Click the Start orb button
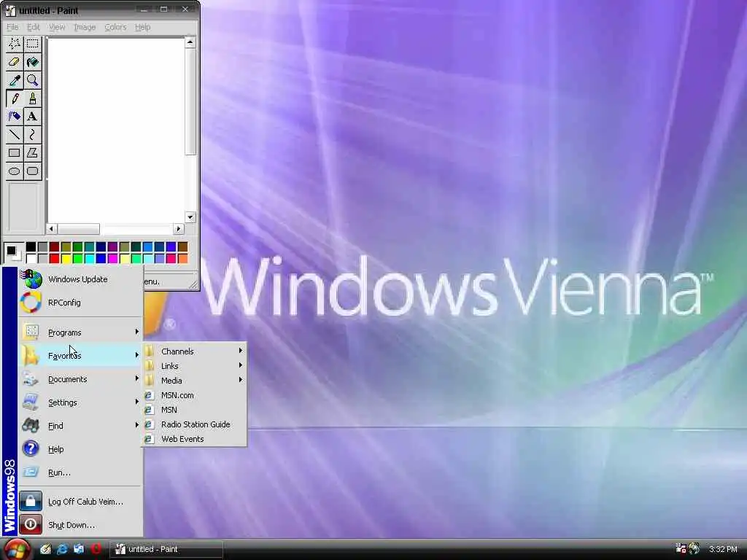 point(17,550)
